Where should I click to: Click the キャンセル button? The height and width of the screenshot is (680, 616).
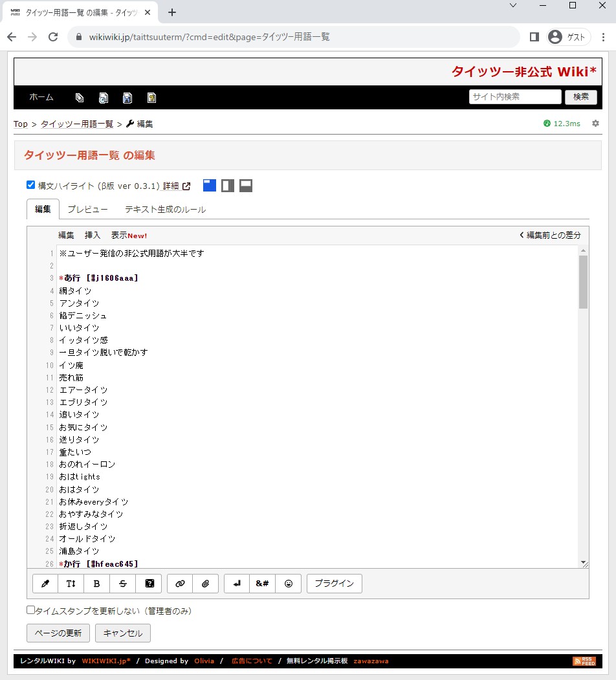pyautogui.click(x=123, y=633)
